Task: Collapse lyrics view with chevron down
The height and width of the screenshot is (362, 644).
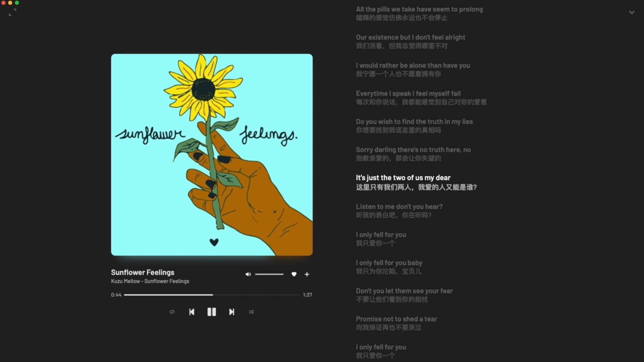Action: coord(632,12)
